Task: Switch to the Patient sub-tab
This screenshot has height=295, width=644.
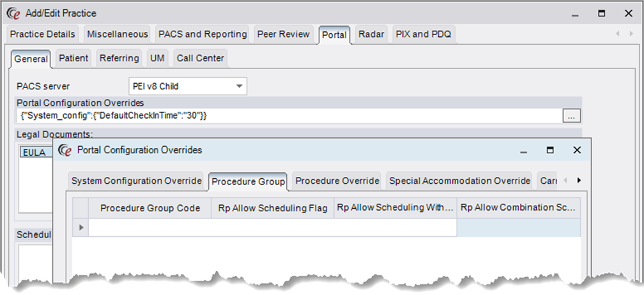Action: tap(73, 58)
